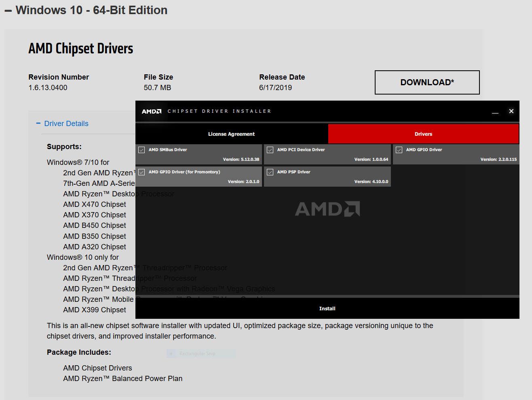Collapse the Windows 10 - 64-Bit Edition section
The width and height of the screenshot is (532, 400).
coord(86,10)
